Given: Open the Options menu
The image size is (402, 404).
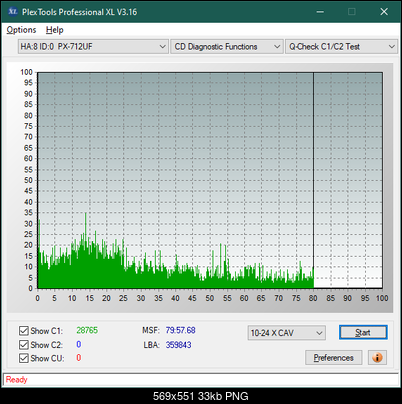Looking at the screenshot, I should click(21, 30).
